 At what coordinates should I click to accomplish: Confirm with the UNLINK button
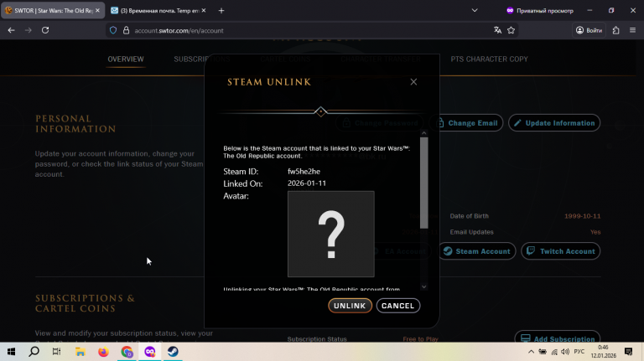(x=350, y=306)
